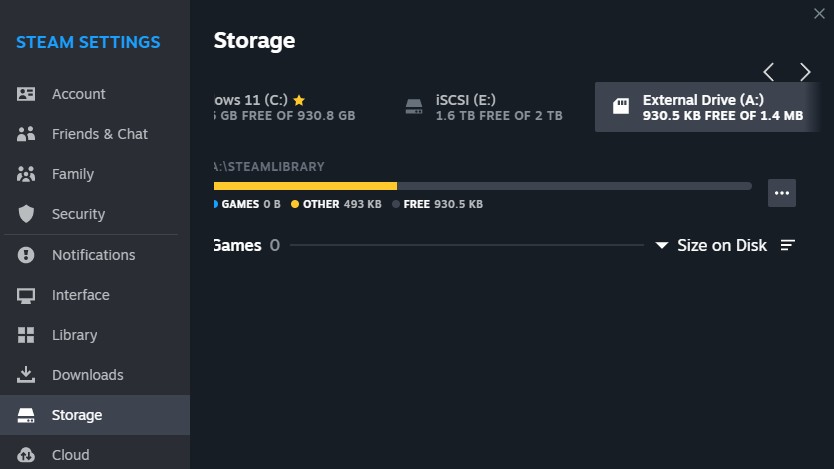Click the Friends & Chat icon
The height and width of the screenshot is (469, 834).
click(x=27, y=134)
